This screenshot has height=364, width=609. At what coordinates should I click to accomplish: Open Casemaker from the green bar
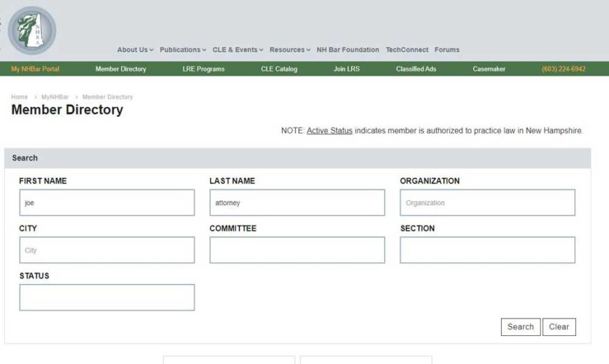click(x=489, y=69)
